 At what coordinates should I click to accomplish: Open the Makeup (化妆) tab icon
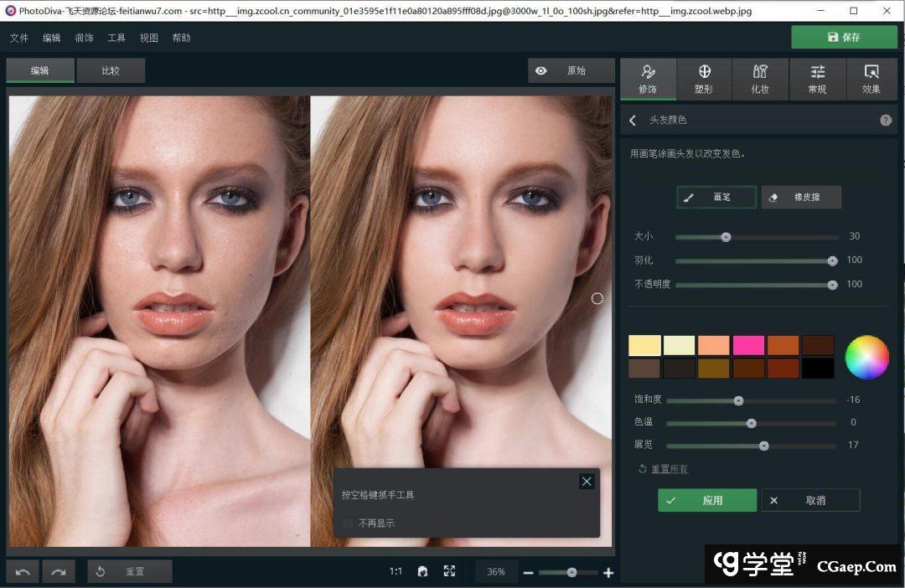[x=760, y=72]
